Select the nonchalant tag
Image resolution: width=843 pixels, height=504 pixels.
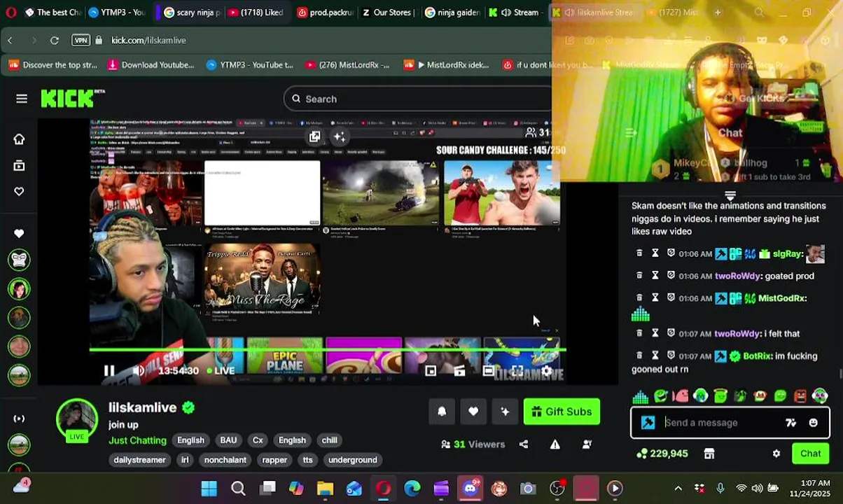[x=225, y=460]
